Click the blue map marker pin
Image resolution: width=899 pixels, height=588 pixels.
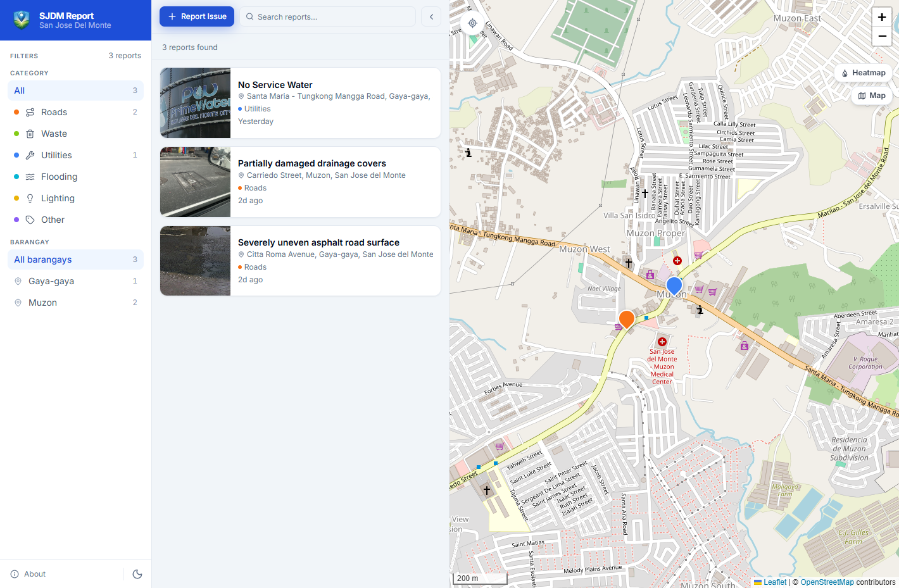coord(674,287)
